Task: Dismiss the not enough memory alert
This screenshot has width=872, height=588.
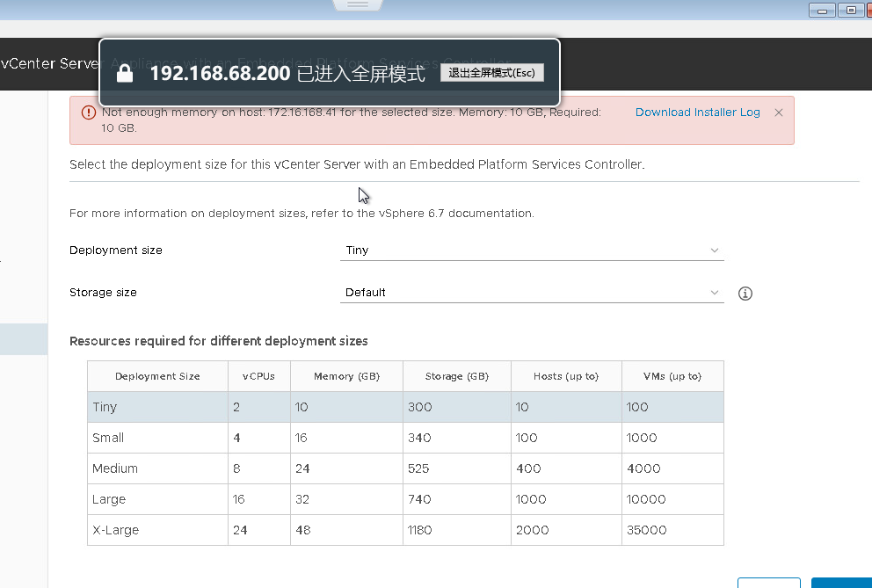Action: tap(779, 113)
